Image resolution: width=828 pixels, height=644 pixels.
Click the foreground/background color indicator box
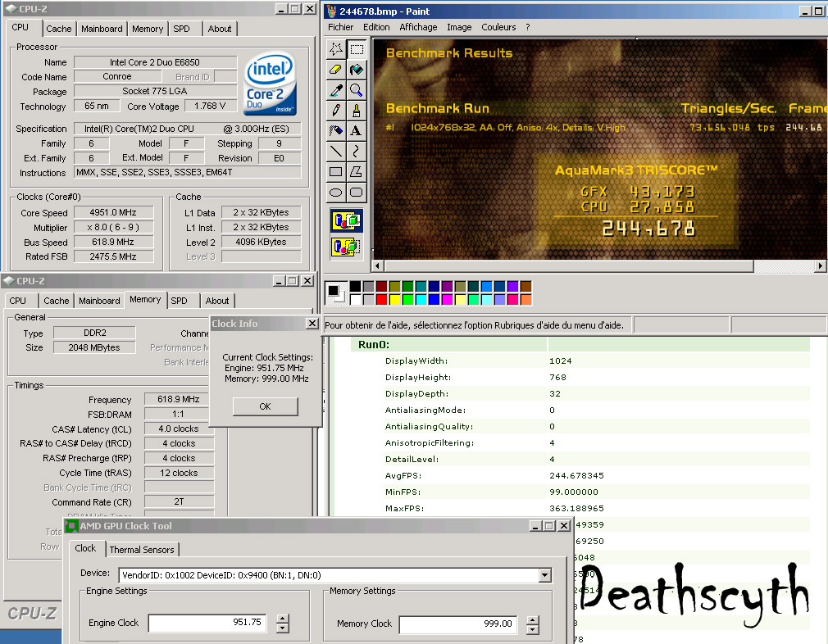click(x=336, y=293)
